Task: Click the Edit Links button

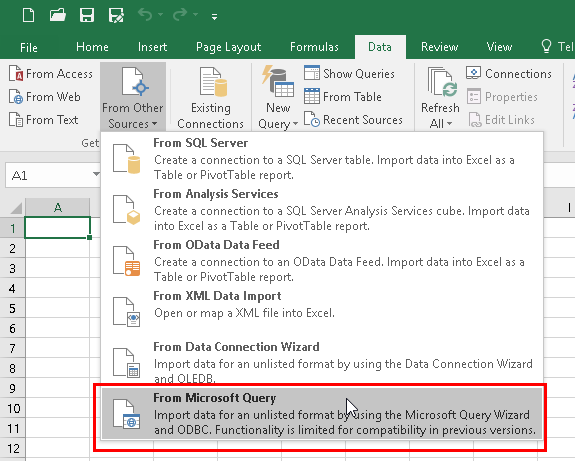Action: pyautogui.click(x=501, y=120)
